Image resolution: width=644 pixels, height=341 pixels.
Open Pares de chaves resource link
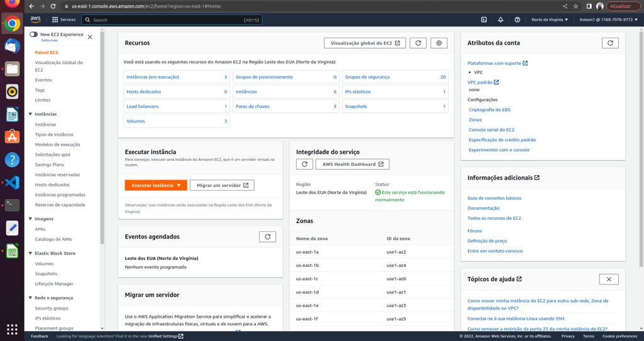pos(252,107)
